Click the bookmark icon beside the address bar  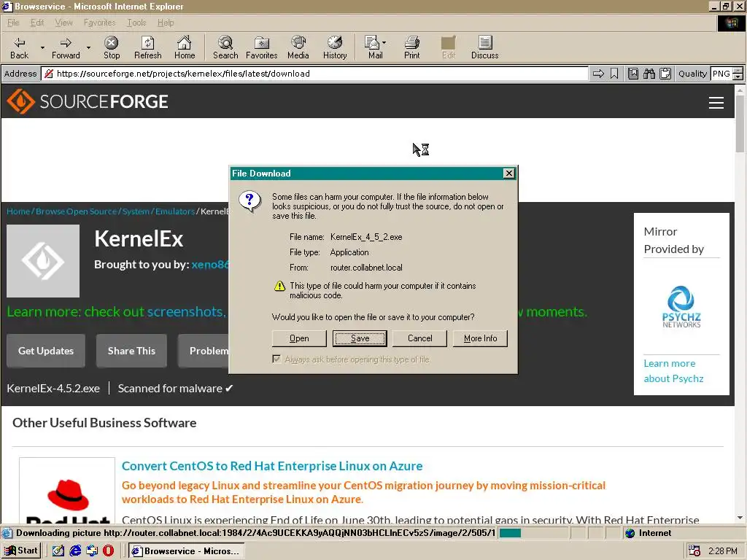[614, 74]
